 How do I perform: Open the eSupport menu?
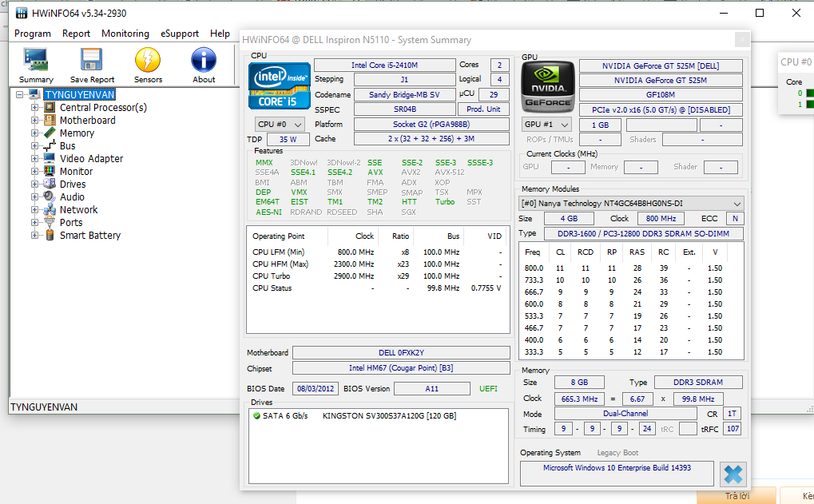click(x=180, y=34)
